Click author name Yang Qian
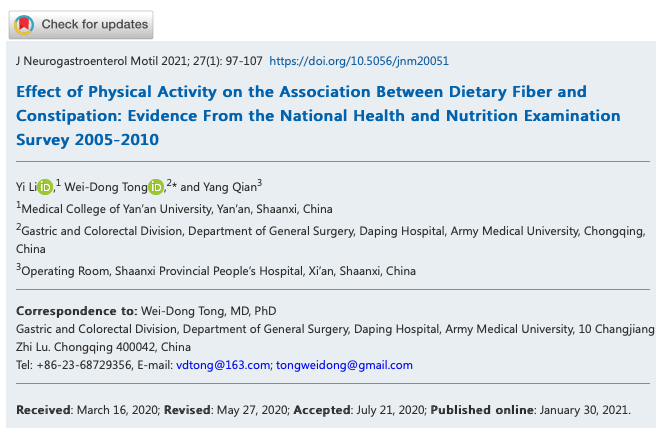669x438 pixels. 230,187
